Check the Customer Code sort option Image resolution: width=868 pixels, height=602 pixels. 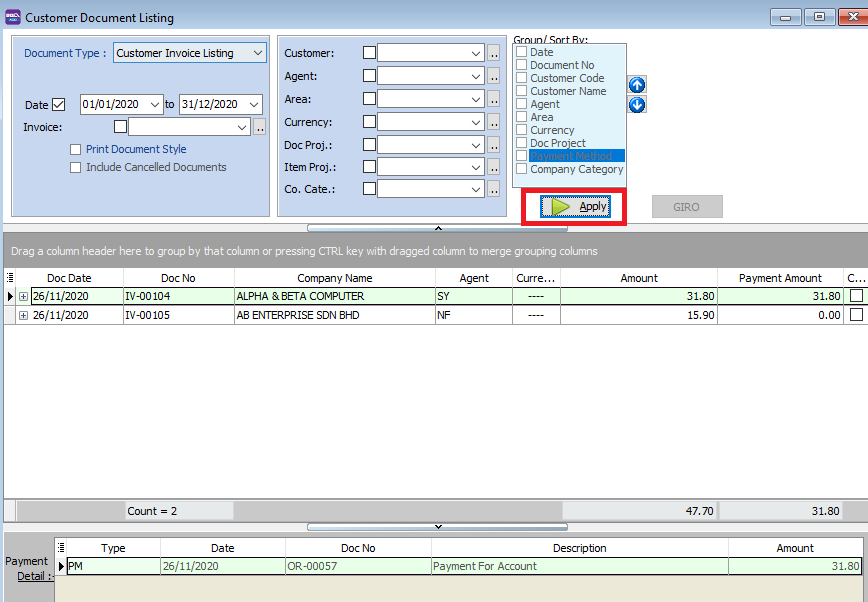pyautogui.click(x=521, y=78)
